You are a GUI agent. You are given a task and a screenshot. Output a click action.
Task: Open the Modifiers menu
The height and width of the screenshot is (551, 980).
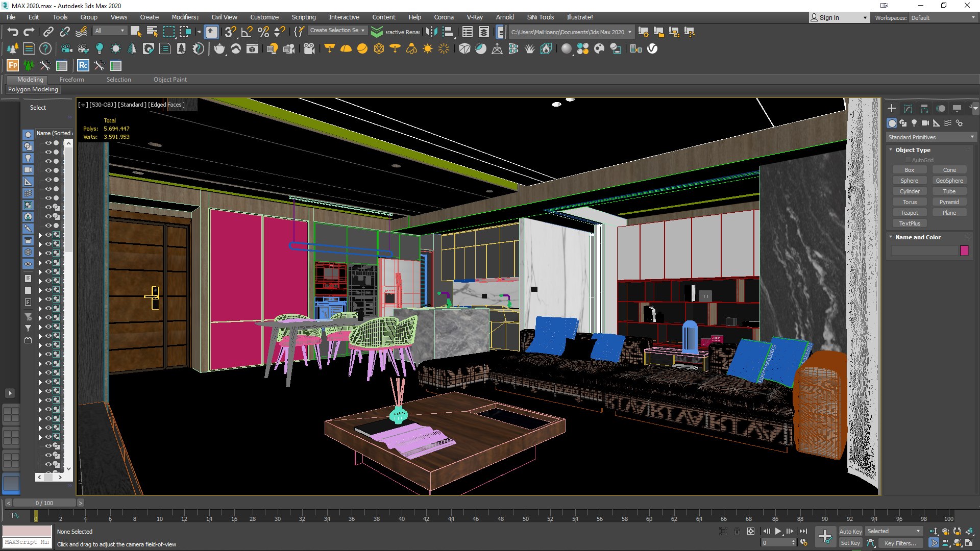(x=185, y=17)
